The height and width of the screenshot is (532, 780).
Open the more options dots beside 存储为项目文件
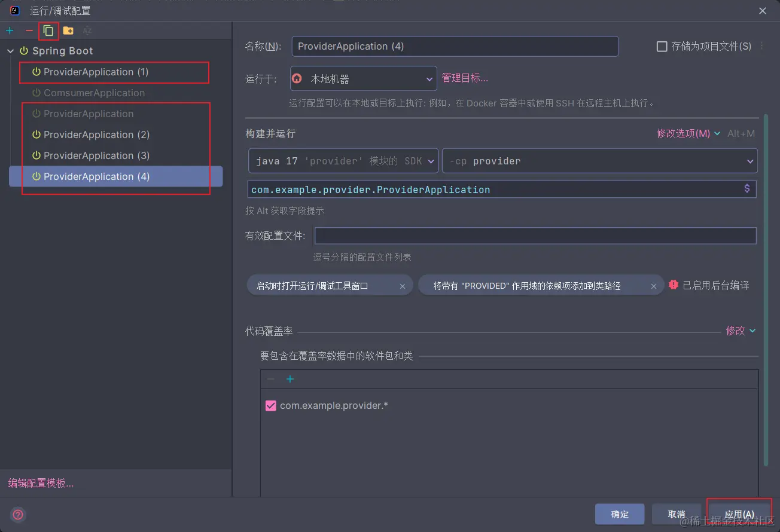(762, 46)
